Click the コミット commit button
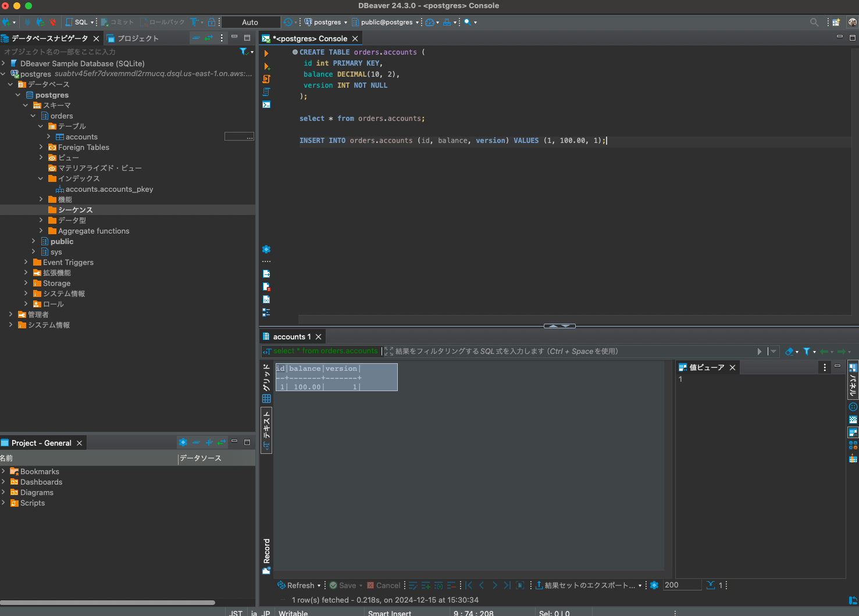Screen dimensions: 859x616 pos(117,22)
